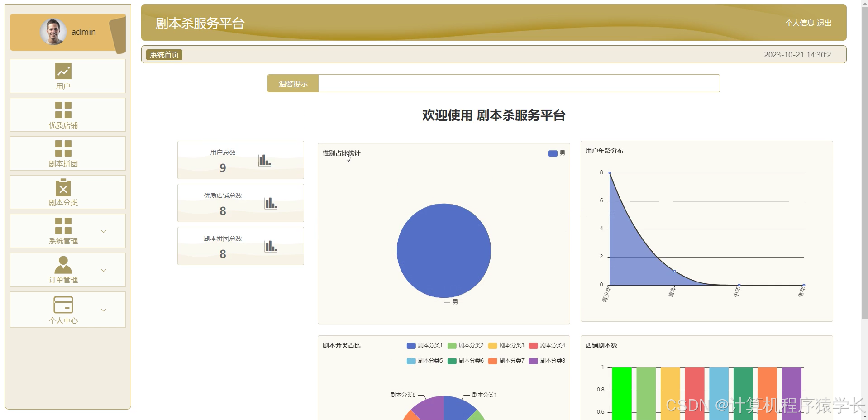This screenshot has width=868, height=420.
Task: Click the 退出 logout link
Action: pyautogui.click(x=824, y=23)
